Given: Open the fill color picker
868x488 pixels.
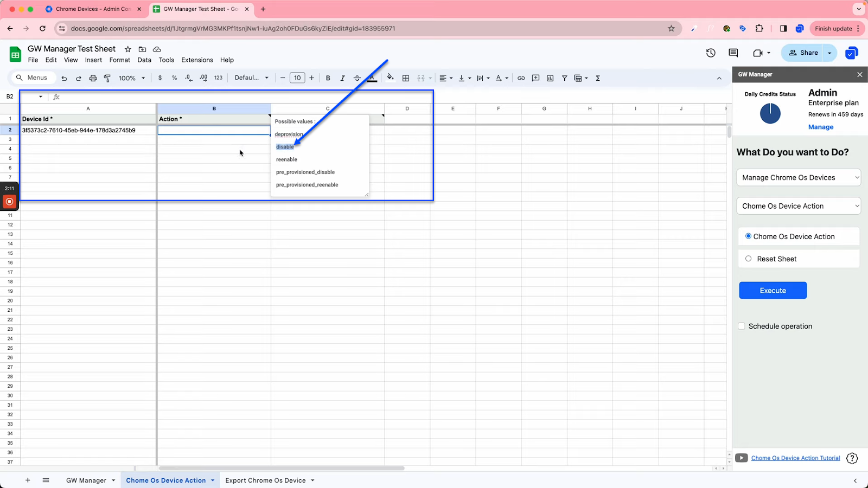Looking at the screenshot, I should pyautogui.click(x=390, y=78).
